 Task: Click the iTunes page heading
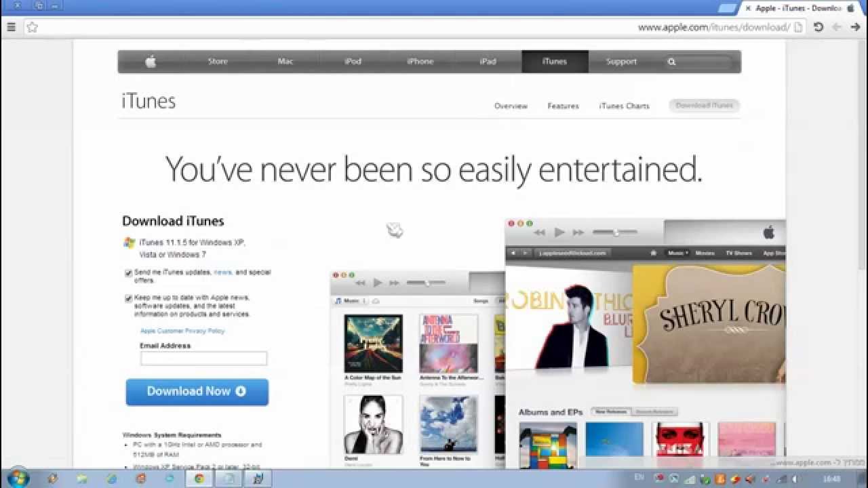[149, 101]
